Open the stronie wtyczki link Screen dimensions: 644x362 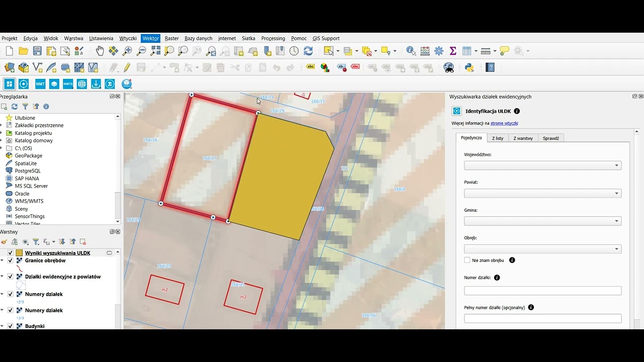[504, 123]
